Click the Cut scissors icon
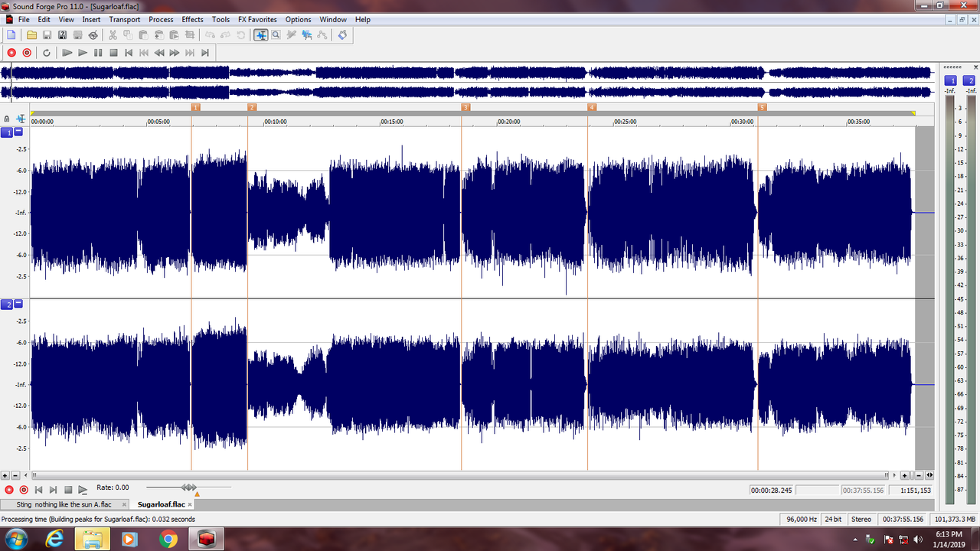The width and height of the screenshot is (980, 551). 113,34
